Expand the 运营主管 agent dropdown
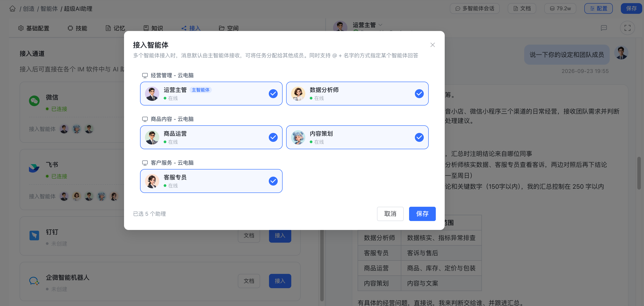644x306 pixels. (x=380, y=25)
